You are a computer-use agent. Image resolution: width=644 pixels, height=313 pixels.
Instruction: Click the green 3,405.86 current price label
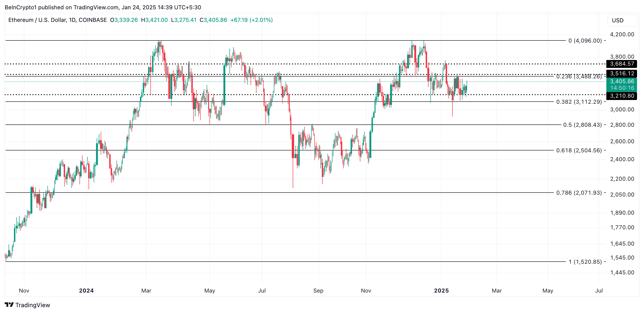click(x=621, y=81)
